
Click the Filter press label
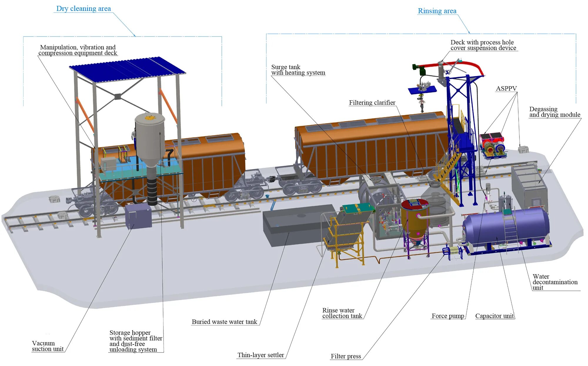(x=345, y=356)
